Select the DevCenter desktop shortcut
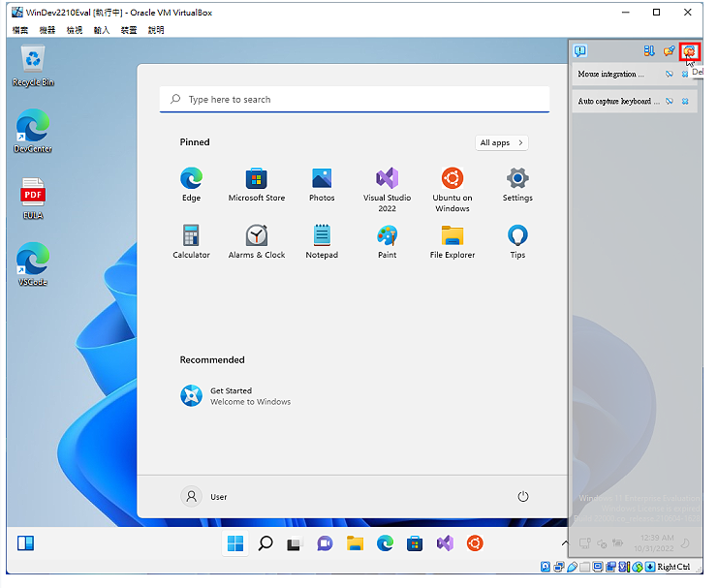The width and height of the screenshot is (718, 588). 33,132
